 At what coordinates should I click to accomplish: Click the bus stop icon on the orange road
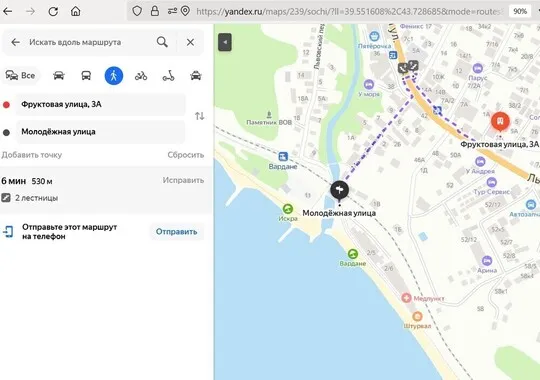437,111
